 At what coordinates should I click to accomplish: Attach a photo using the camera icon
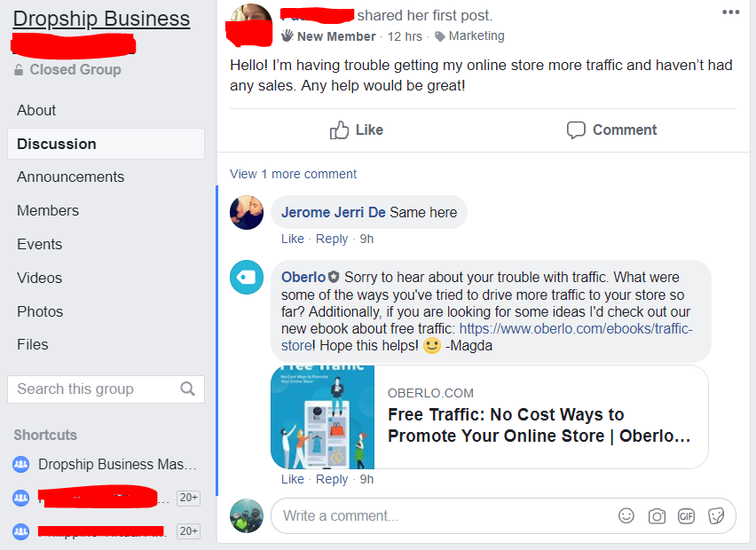(x=657, y=516)
